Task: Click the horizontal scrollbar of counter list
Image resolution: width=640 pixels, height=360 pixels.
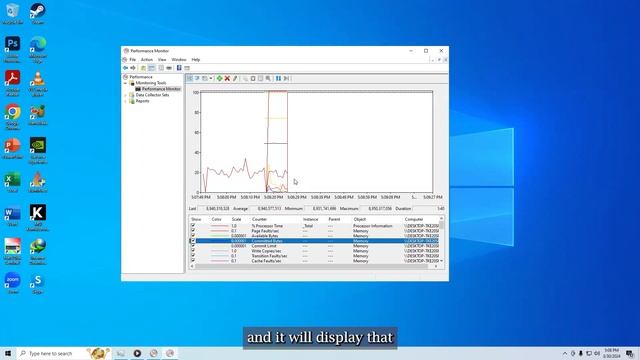Action: 313,266
